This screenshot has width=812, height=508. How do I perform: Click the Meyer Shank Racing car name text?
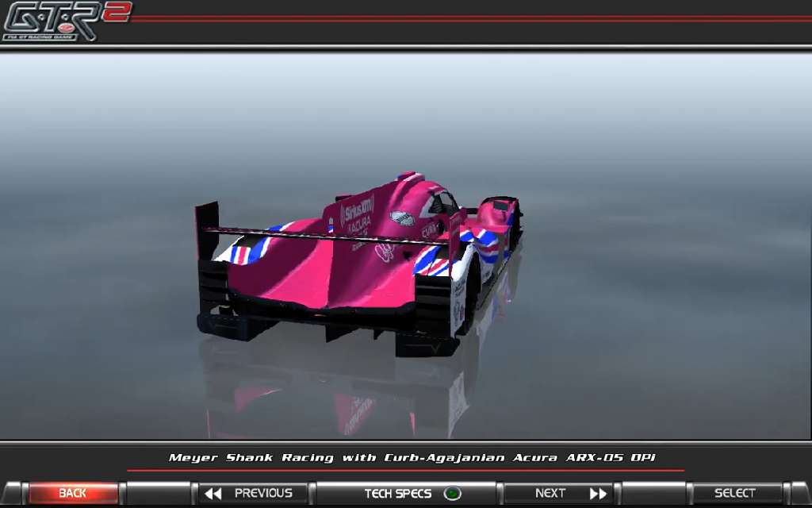pyautogui.click(x=412, y=458)
